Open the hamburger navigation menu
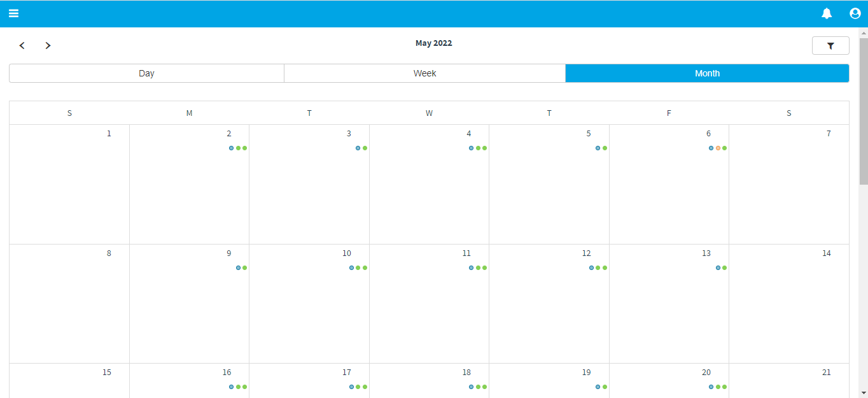868x398 pixels. click(13, 13)
